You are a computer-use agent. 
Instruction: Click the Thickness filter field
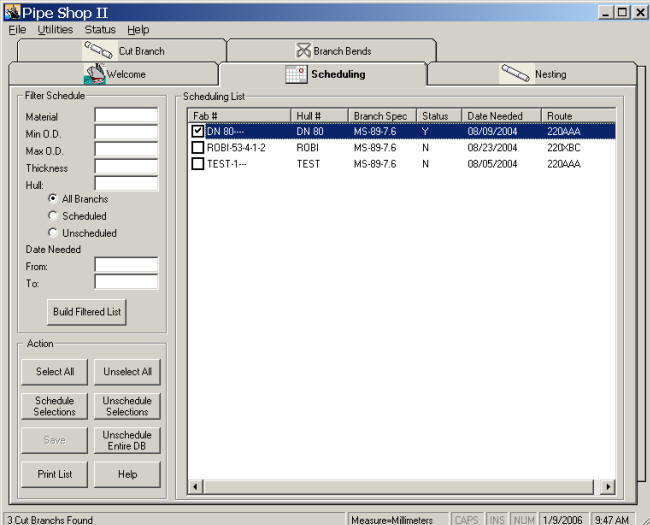tap(126, 167)
